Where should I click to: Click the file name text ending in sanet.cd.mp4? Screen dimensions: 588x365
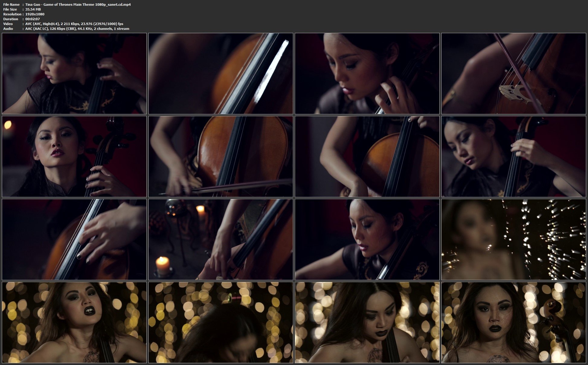(x=78, y=5)
